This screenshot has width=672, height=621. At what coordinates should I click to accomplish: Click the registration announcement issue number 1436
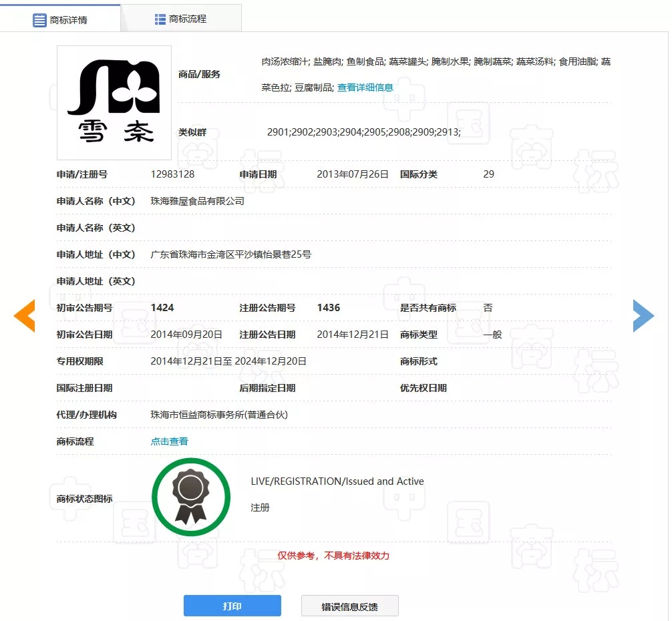click(x=329, y=308)
